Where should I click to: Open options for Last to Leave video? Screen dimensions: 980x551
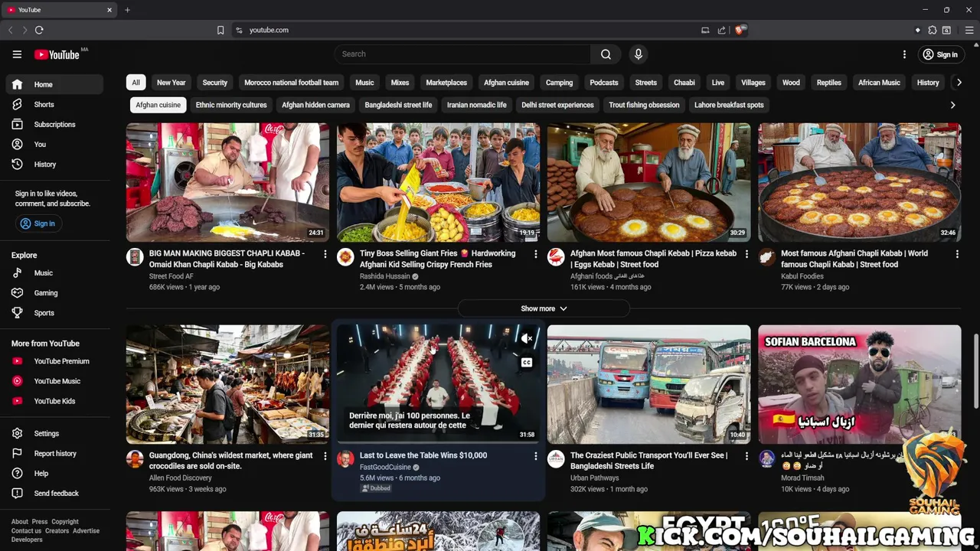coord(535,456)
